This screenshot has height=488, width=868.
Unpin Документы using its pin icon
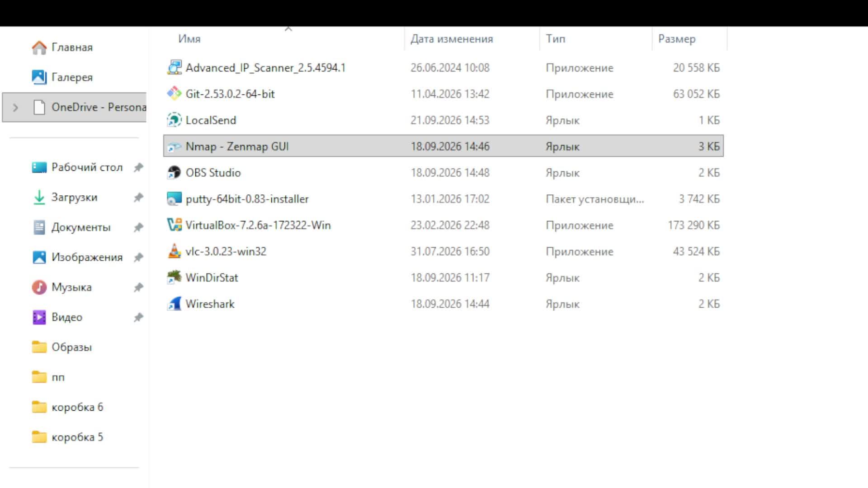[138, 227]
